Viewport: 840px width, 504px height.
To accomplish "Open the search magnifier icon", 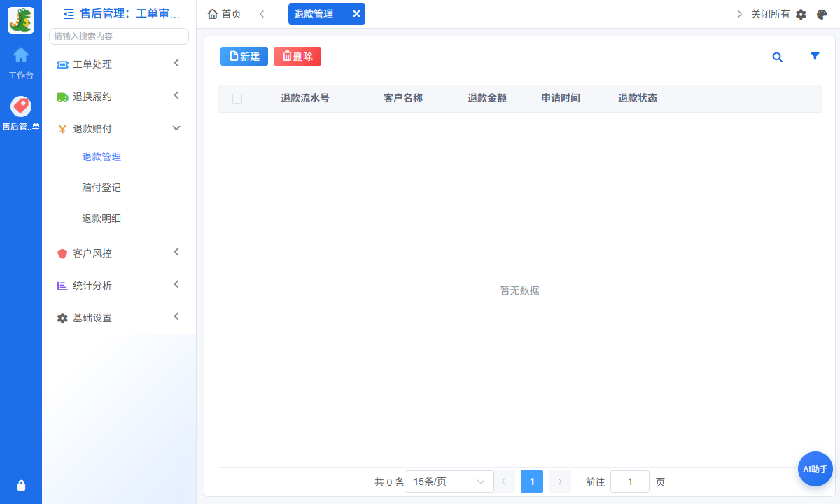I will [778, 57].
